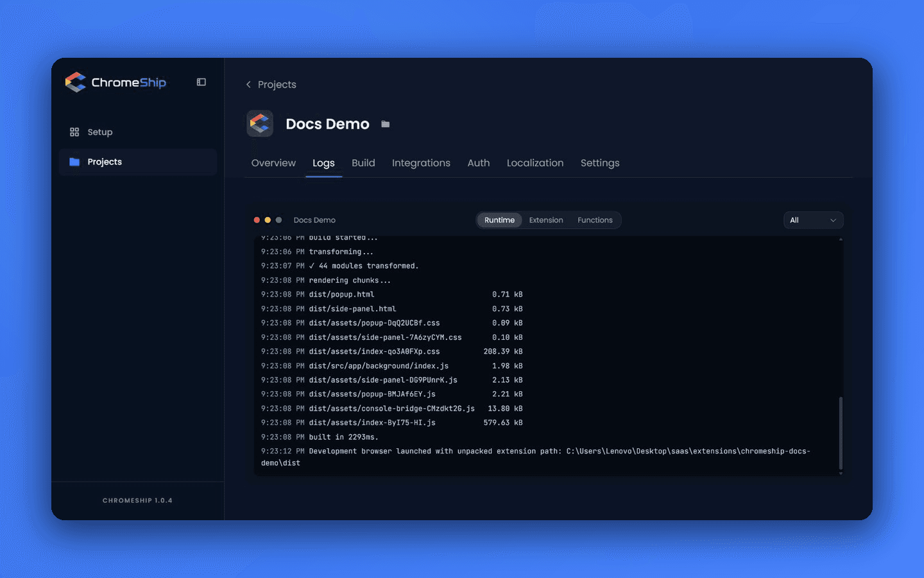Select the Logs tab
Image resolution: width=924 pixels, height=578 pixels.
point(323,163)
